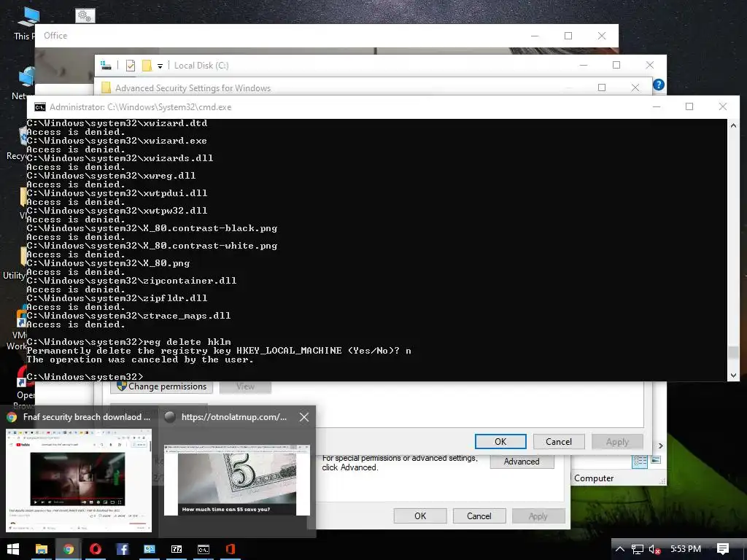
Task: Click Apply at bottom of Properties dialog
Action: click(x=538, y=516)
